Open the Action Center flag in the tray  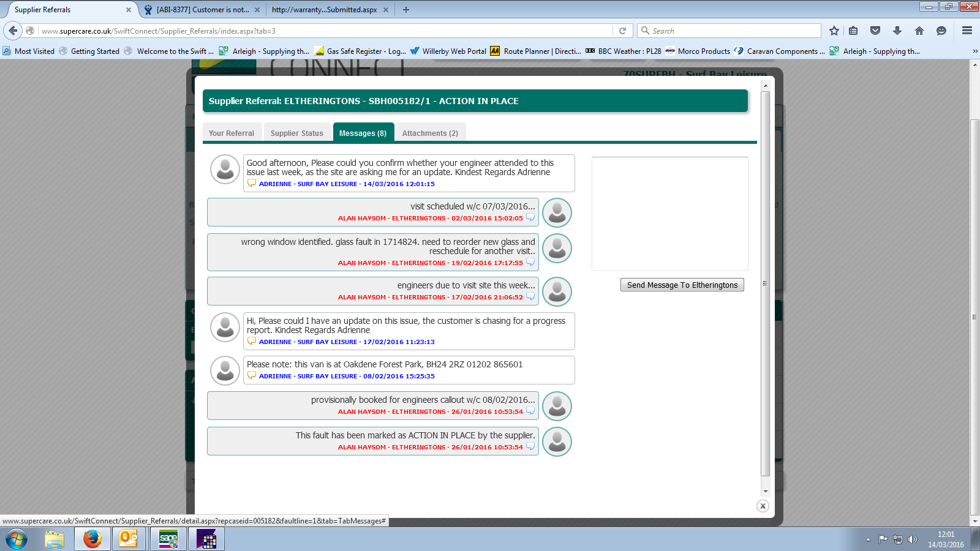coord(883,539)
